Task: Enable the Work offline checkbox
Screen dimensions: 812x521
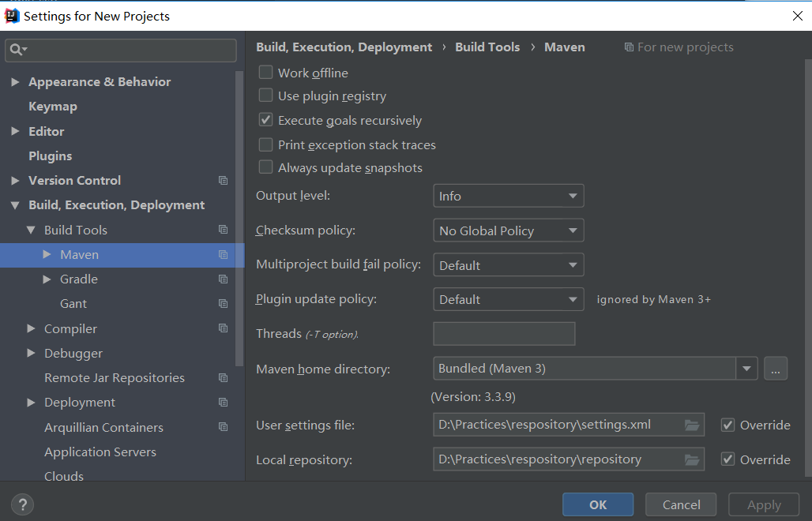Action: 266,73
